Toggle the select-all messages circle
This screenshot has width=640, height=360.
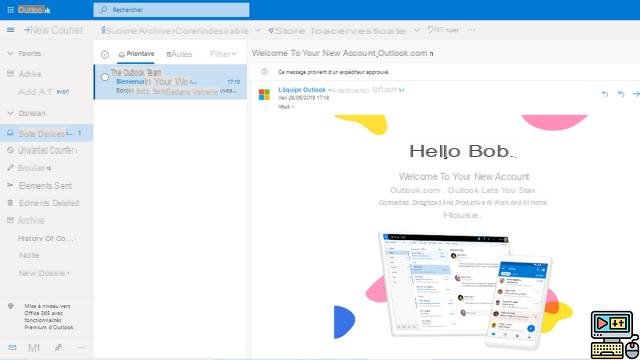105,54
